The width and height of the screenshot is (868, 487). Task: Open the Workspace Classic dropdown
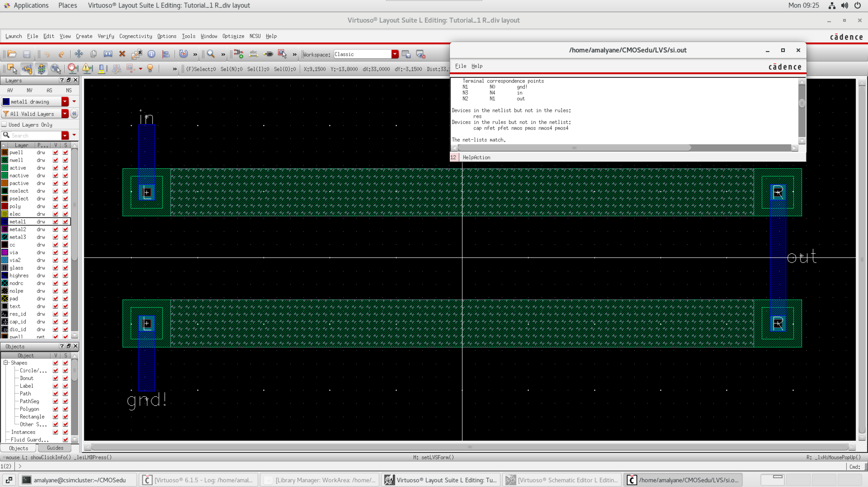[x=395, y=54]
